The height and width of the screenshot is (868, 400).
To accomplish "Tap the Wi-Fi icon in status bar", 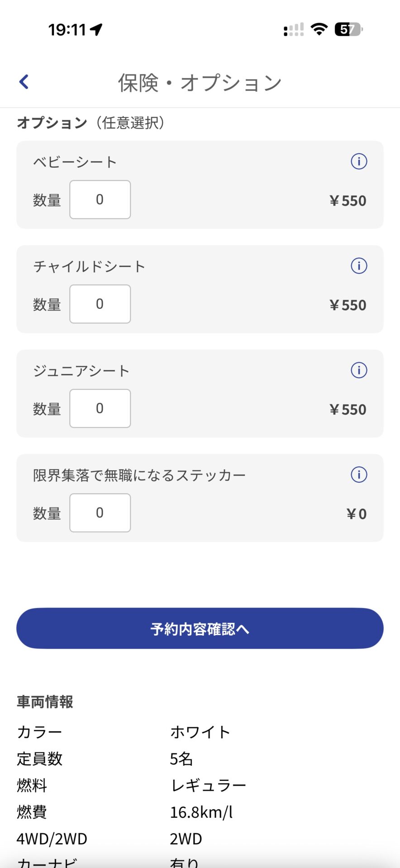I will [319, 29].
